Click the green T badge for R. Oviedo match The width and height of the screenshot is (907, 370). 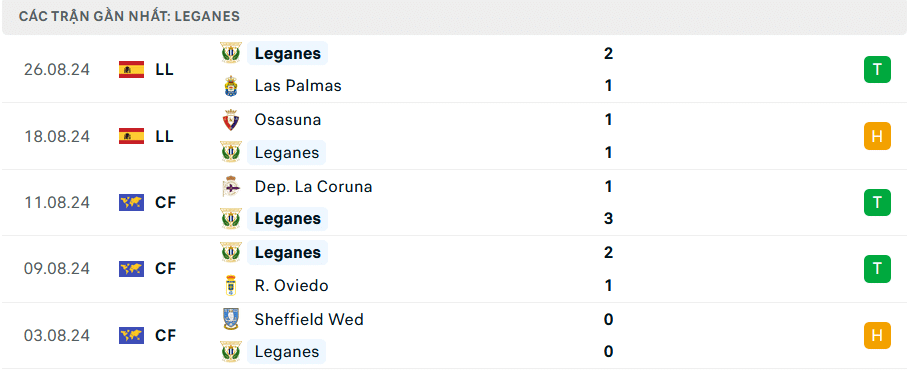tap(877, 269)
